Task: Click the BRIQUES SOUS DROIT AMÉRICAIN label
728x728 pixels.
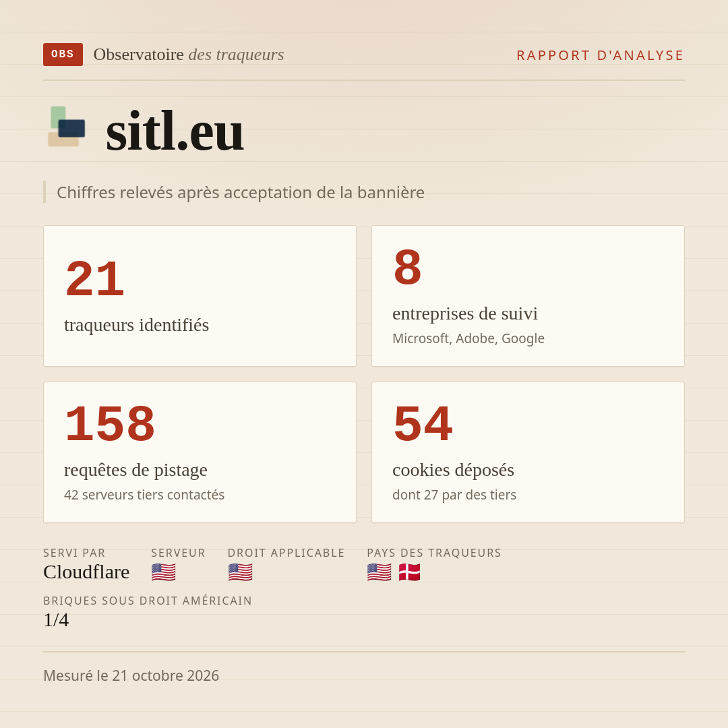Action: click(148, 601)
